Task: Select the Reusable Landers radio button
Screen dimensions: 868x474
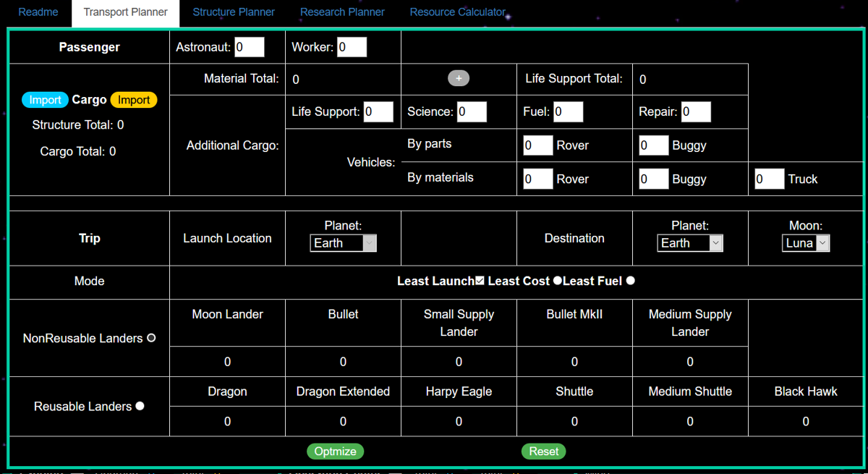Action: (140, 406)
